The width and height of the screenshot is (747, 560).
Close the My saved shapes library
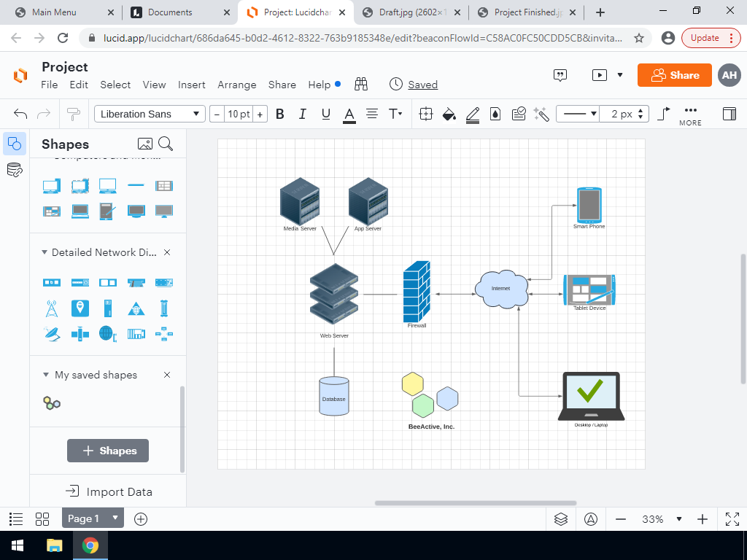167,375
